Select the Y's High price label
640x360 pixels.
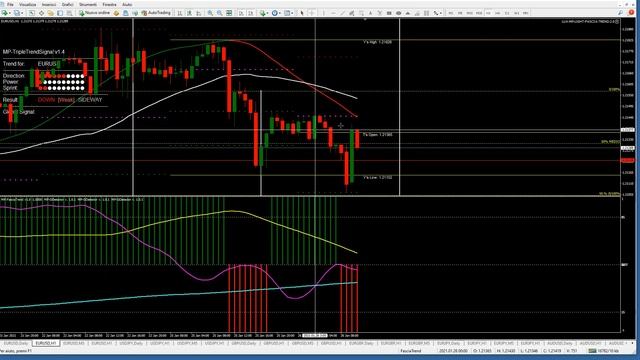[x=378, y=42]
